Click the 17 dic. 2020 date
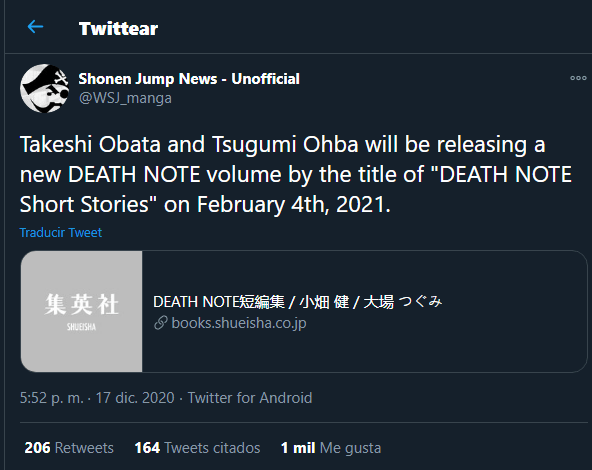This screenshot has width=592, height=470. [135, 398]
